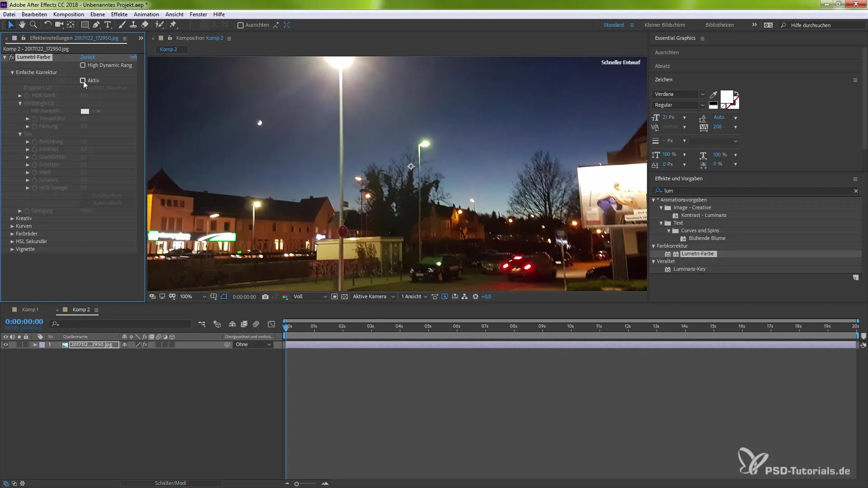Image resolution: width=868 pixels, height=488 pixels.
Task: Hide the 20171122 layer with eye toggle
Action: pyautogui.click(x=6, y=345)
